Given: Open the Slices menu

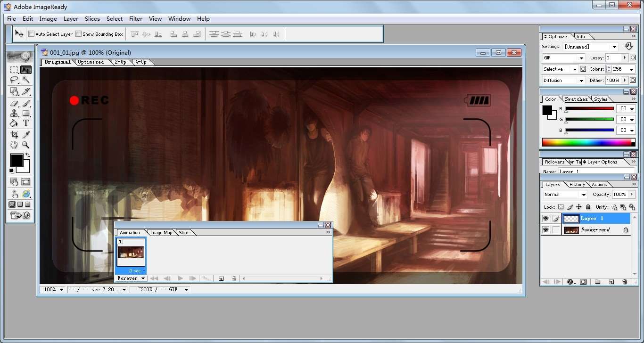Looking at the screenshot, I should tap(92, 19).
